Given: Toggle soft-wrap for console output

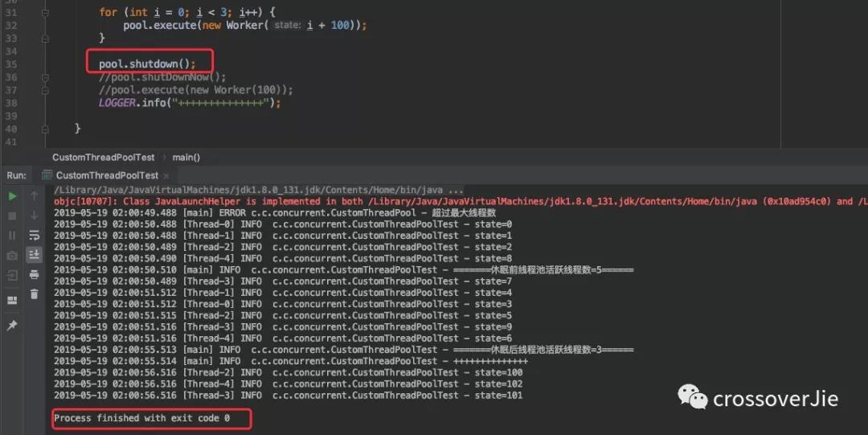Looking at the screenshot, I should pos(34,236).
